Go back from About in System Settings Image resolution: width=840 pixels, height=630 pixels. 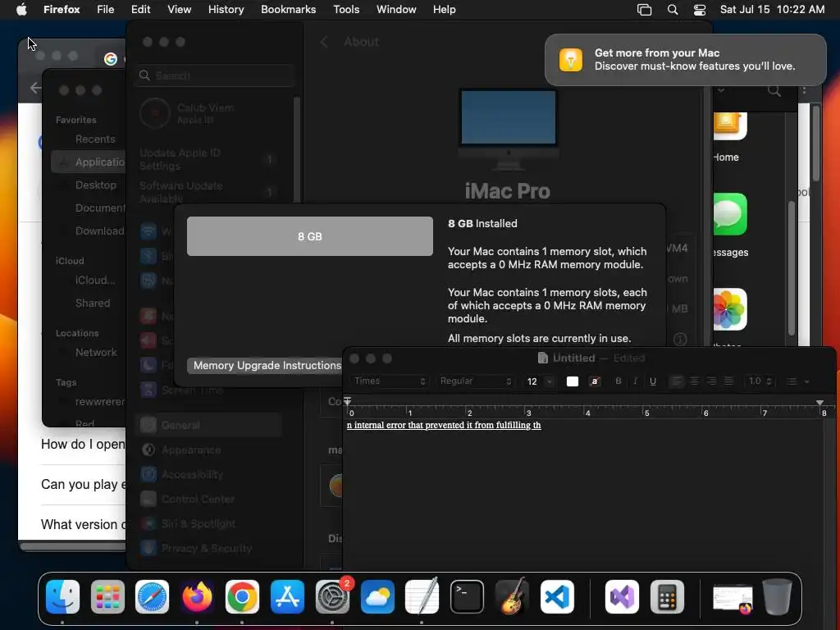323,42
